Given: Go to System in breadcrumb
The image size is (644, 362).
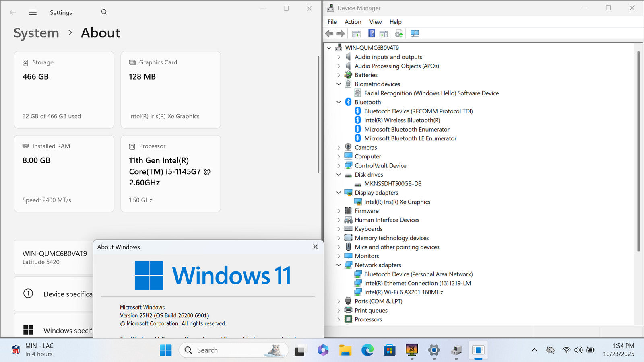Looking at the screenshot, I should click(36, 33).
